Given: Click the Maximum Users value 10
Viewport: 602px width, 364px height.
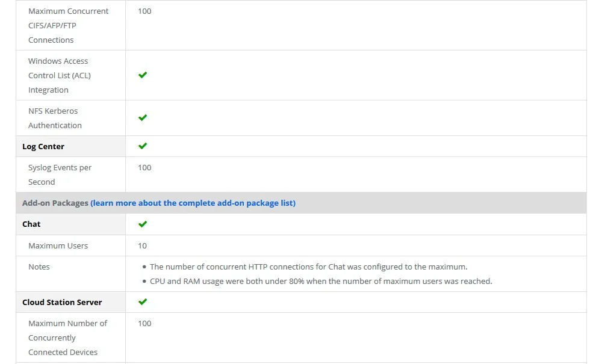Looking at the screenshot, I should (142, 245).
